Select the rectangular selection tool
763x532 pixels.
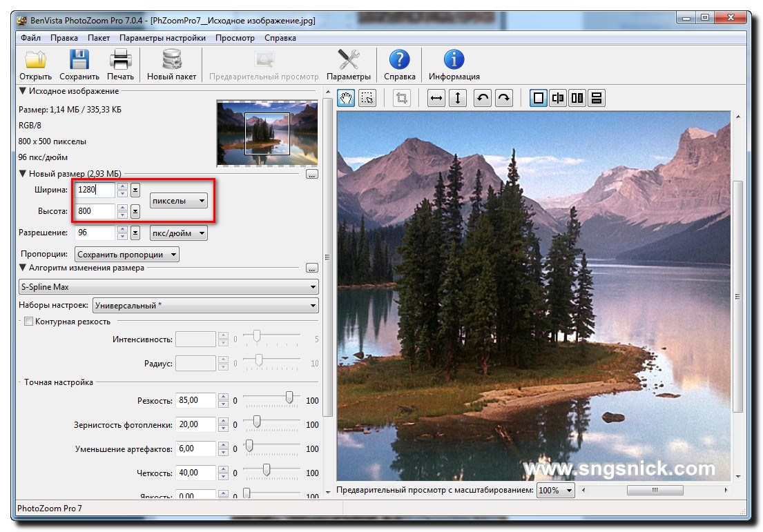pyautogui.click(x=367, y=98)
